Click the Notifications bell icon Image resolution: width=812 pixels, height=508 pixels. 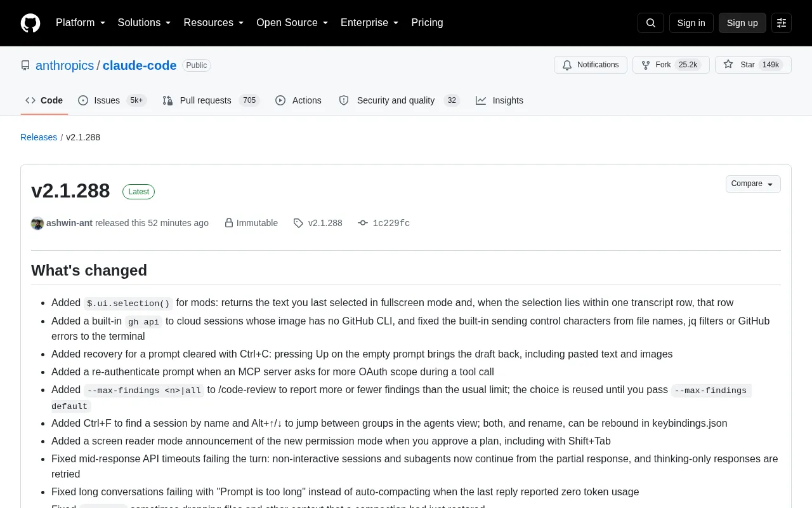point(566,65)
